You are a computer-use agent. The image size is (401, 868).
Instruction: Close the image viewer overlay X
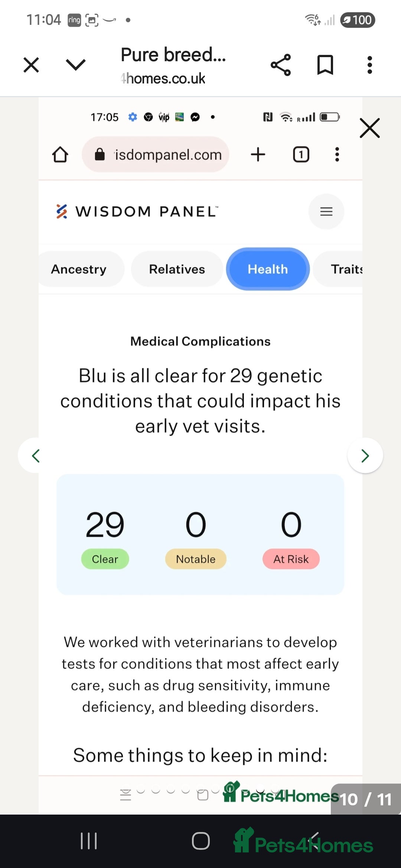[x=370, y=128]
